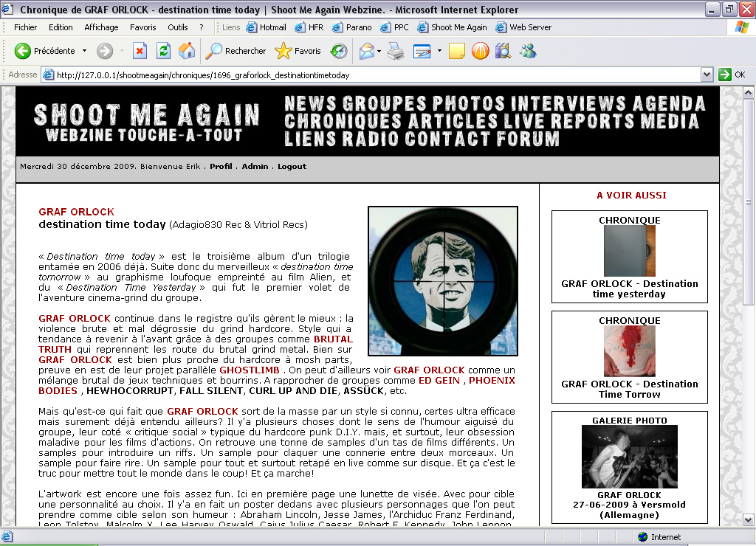Click the album cover crosshair image
The height and width of the screenshot is (546, 756).
(x=443, y=281)
